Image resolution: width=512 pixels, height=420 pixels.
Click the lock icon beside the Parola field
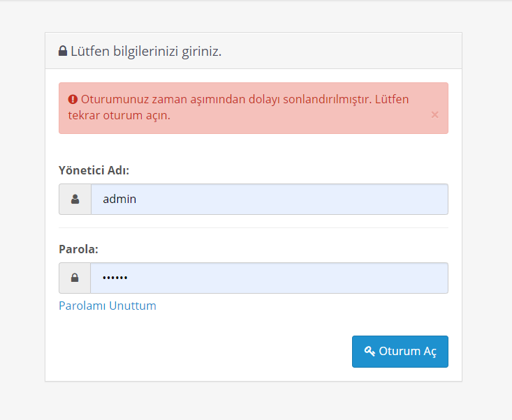point(75,278)
